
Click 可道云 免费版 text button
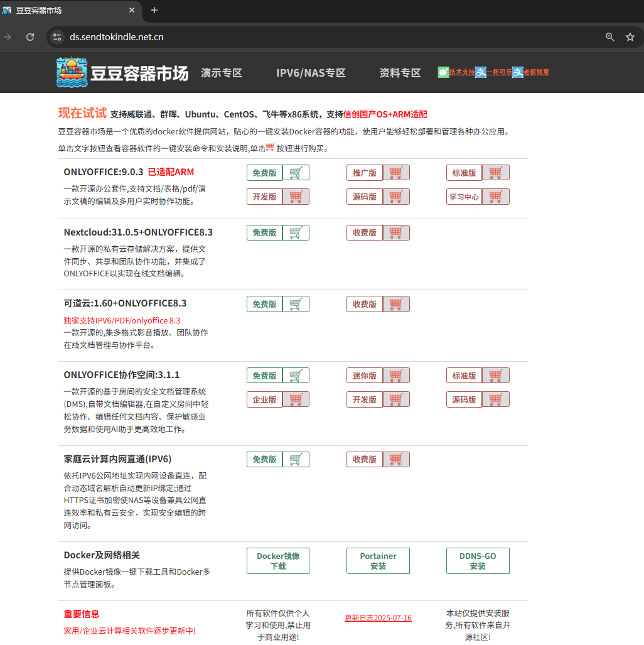264,304
